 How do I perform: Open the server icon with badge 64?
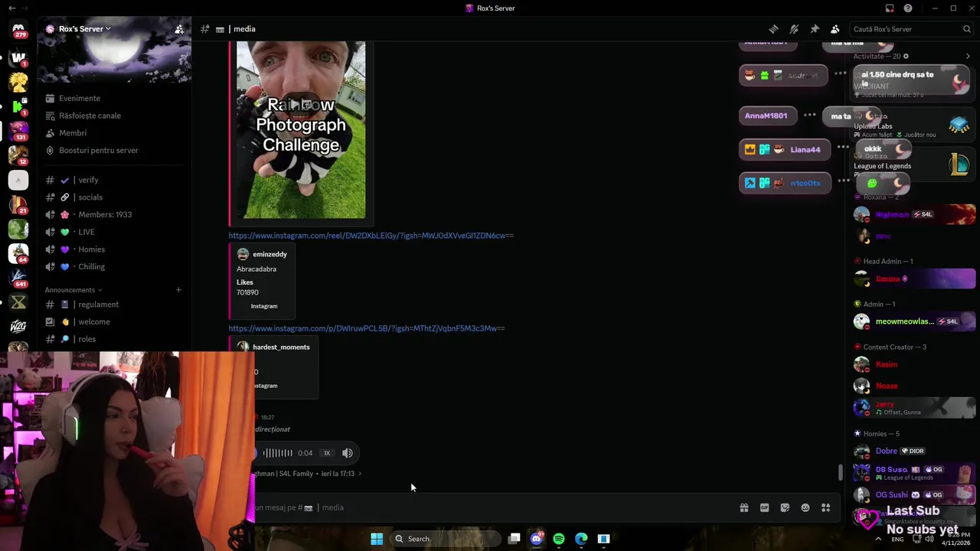click(18, 253)
